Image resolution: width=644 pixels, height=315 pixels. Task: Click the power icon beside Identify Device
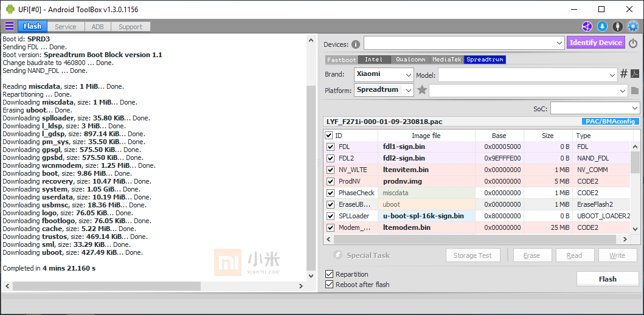[x=633, y=43]
